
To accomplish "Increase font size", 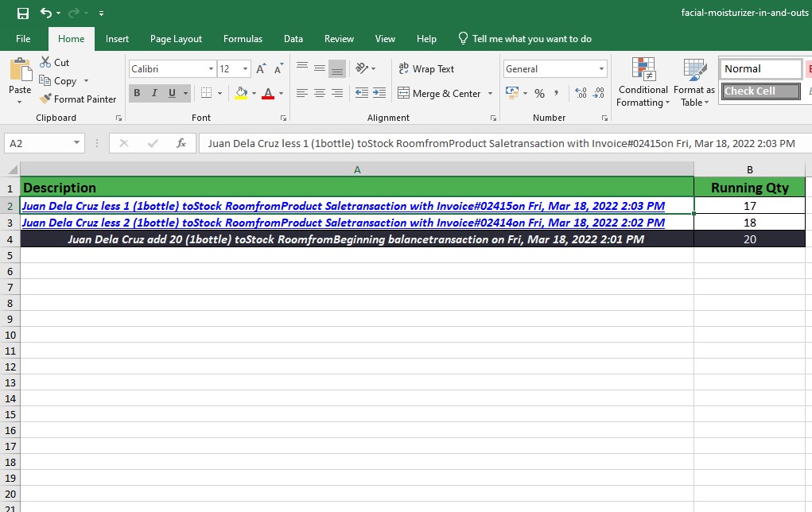I will (261, 69).
